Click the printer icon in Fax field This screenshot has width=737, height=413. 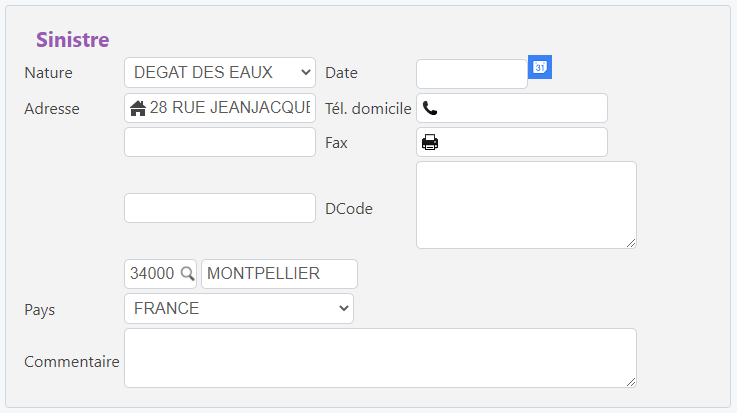(430, 142)
